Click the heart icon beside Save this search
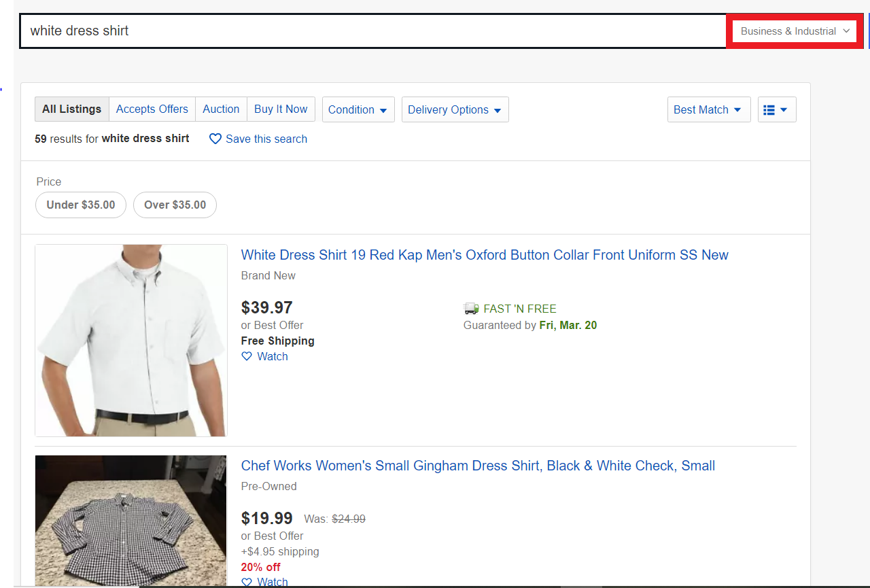Screen dimensions: 870x588 click(x=215, y=139)
